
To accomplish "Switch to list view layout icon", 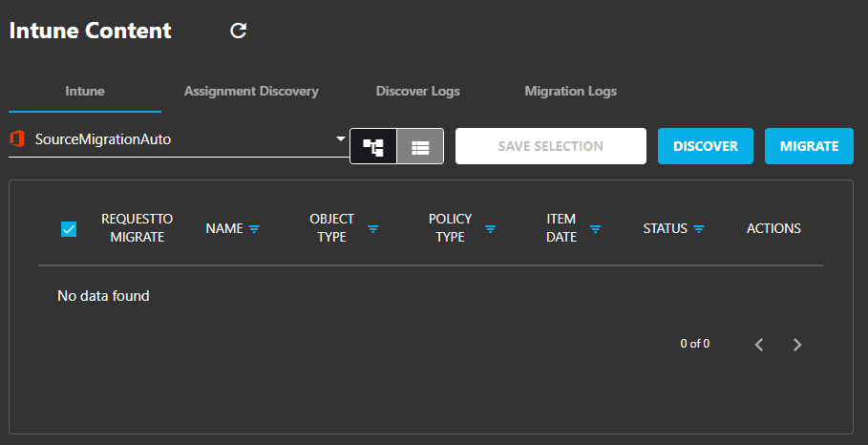I will [x=420, y=147].
